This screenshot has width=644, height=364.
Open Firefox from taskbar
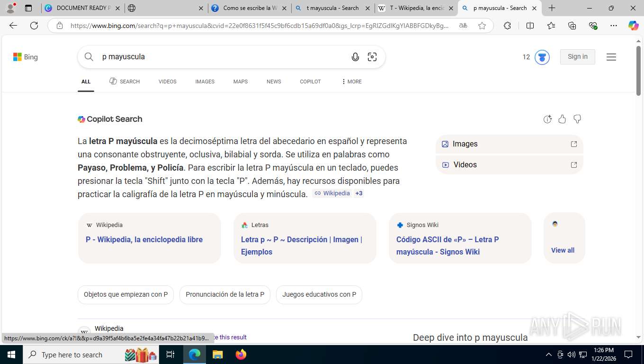click(x=241, y=355)
